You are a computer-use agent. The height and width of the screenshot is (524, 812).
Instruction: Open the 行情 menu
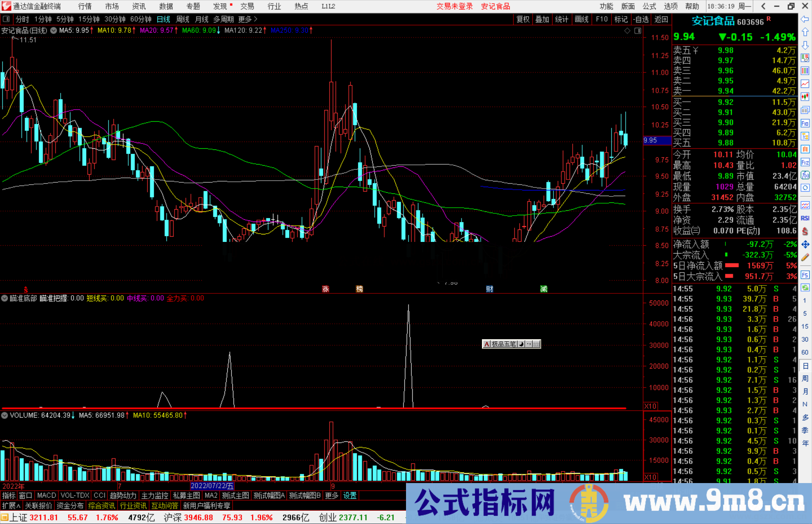click(85, 6)
